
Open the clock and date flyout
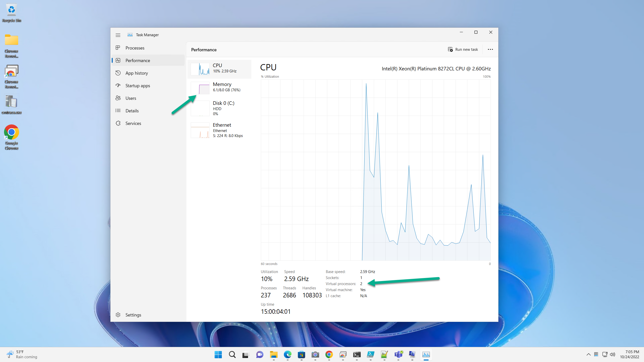[x=629, y=354]
